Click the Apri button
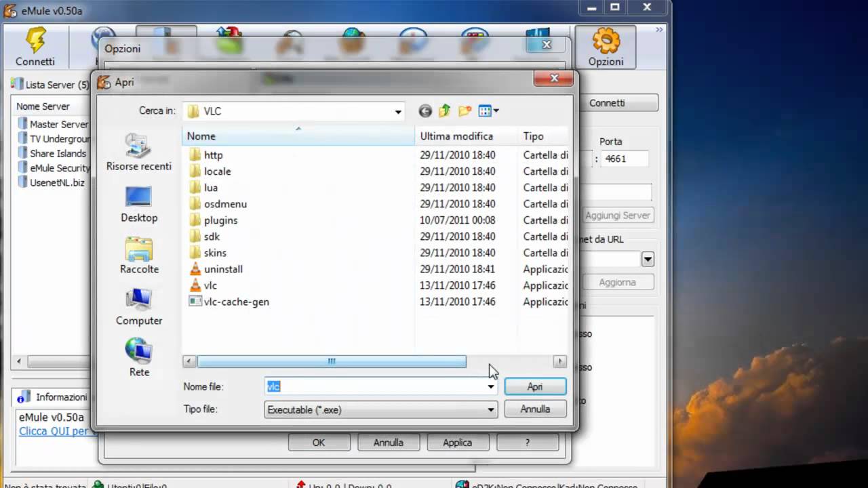 (535, 386)
